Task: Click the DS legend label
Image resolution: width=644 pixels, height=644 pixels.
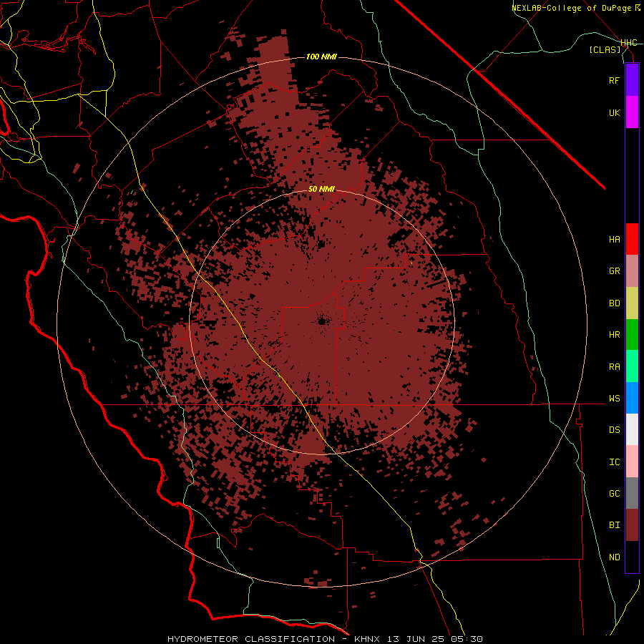Action: tap(614, 430)
